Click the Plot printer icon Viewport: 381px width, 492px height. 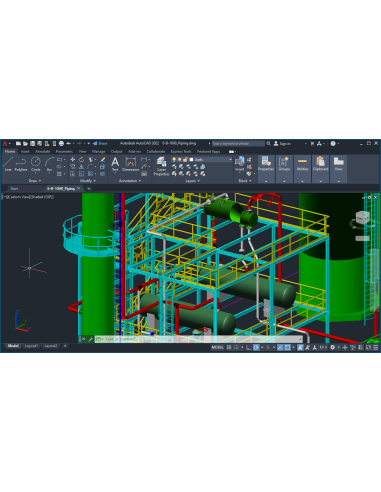tap(61, 144)
